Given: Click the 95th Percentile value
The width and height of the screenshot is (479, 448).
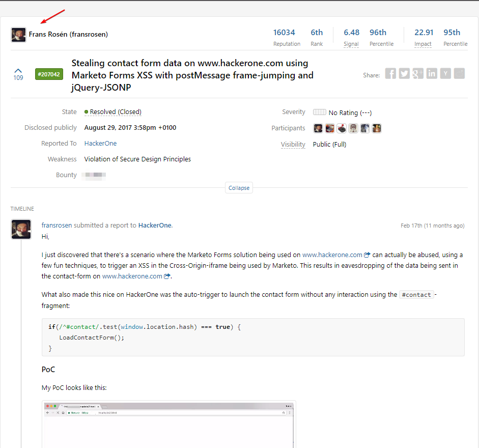Looking at the screenshot, I should point(452,33).
